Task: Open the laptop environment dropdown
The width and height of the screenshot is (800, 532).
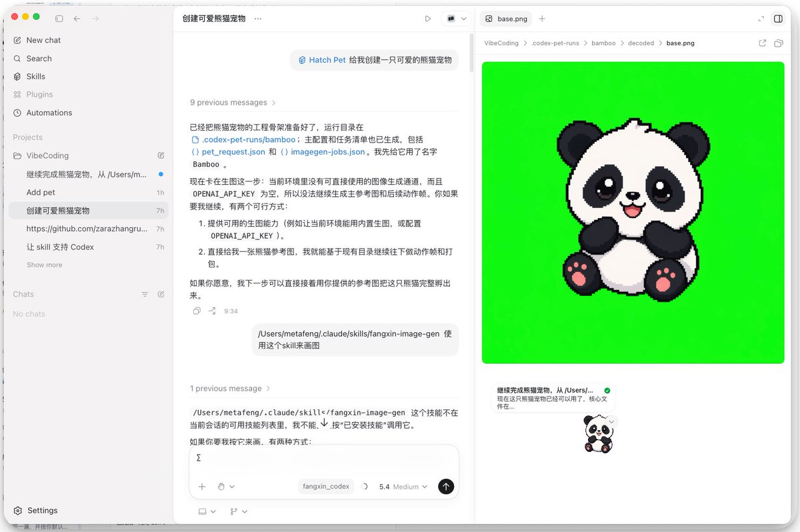Action: pos(207,511)
